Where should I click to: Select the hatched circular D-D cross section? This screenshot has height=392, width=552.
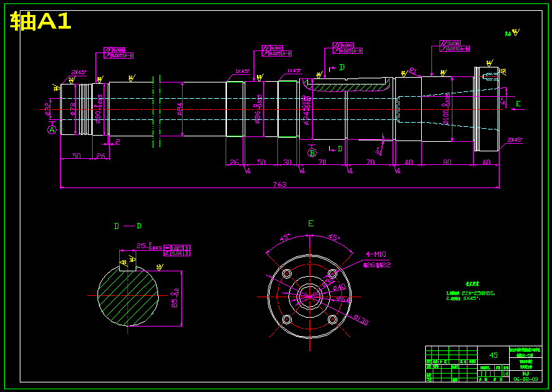(x=128, y=295)
